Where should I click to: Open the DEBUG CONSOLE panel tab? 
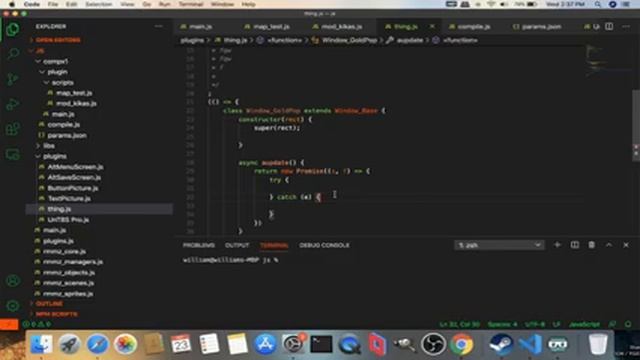coord(324,245)
